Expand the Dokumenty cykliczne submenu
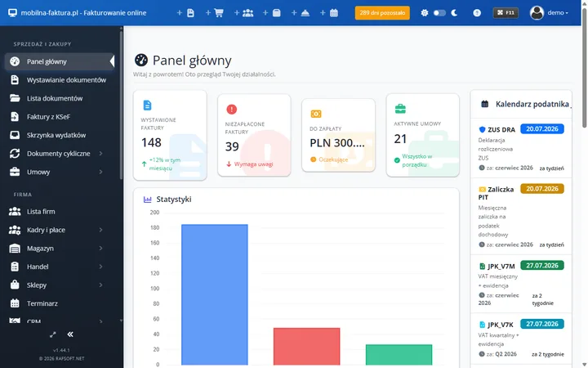The image size is (588, 368). pyautogui.click(x=100, y=153)
